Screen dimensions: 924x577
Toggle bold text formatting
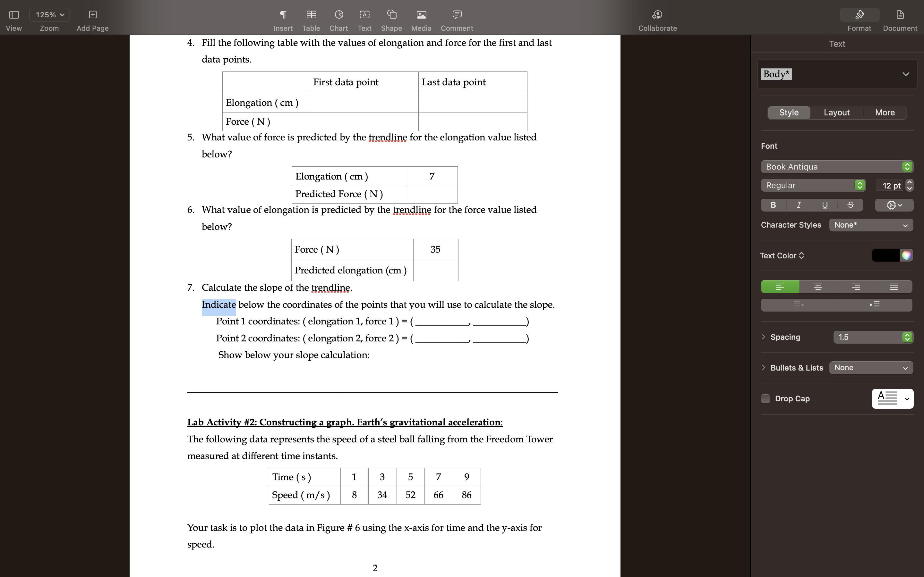point(773,205)
